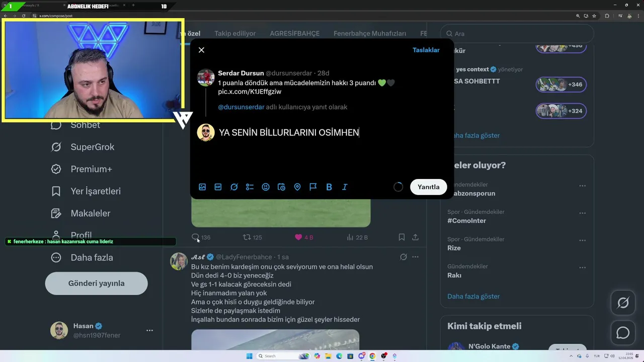Open Trabzonspor trend options menu

[582, 186]
